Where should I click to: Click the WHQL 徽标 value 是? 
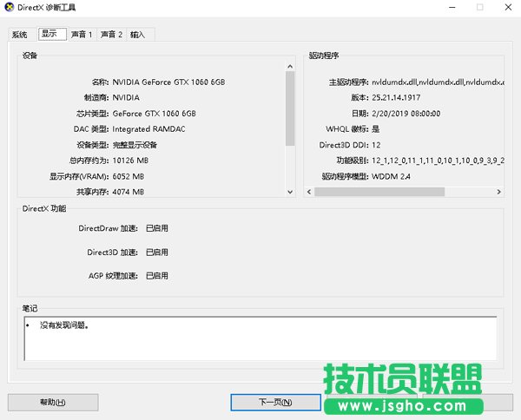click(x=375, y=129)
